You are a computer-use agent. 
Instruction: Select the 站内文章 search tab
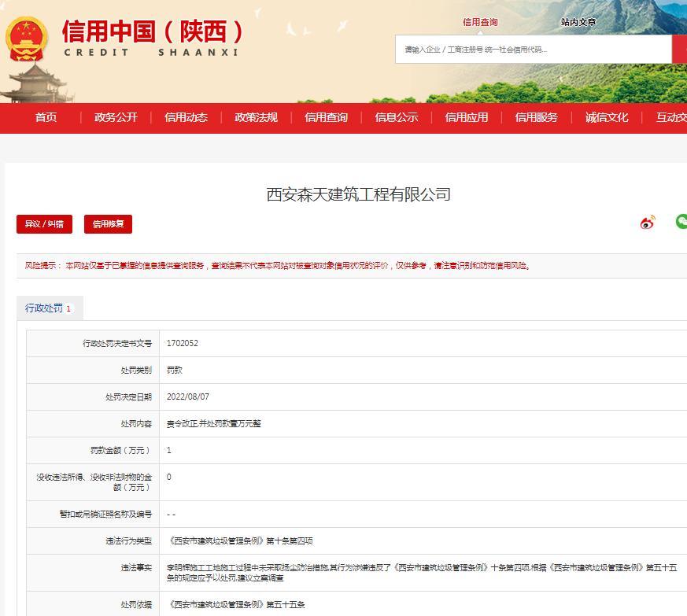click(578, 22)
